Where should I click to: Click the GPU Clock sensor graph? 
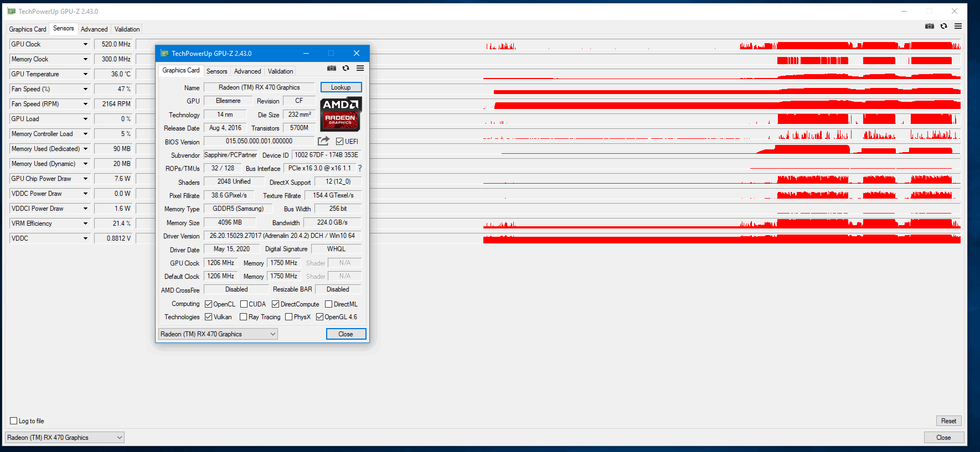(549, 44)
